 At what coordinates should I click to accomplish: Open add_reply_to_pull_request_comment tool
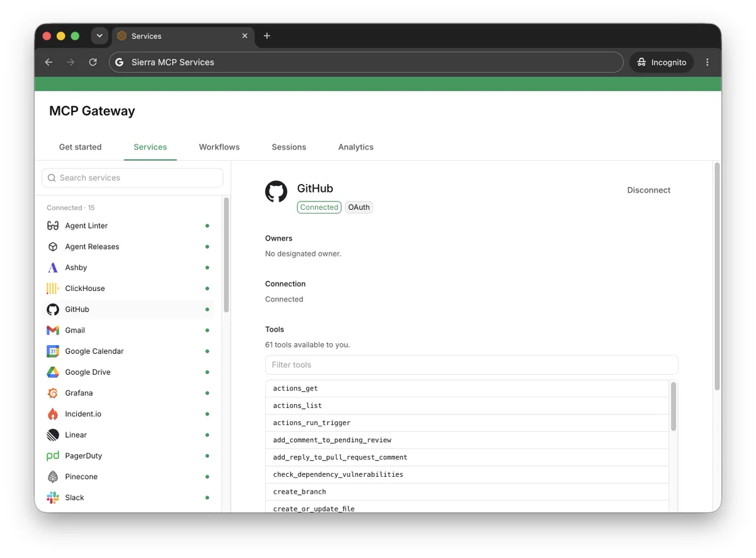click(x=467, y=457)
